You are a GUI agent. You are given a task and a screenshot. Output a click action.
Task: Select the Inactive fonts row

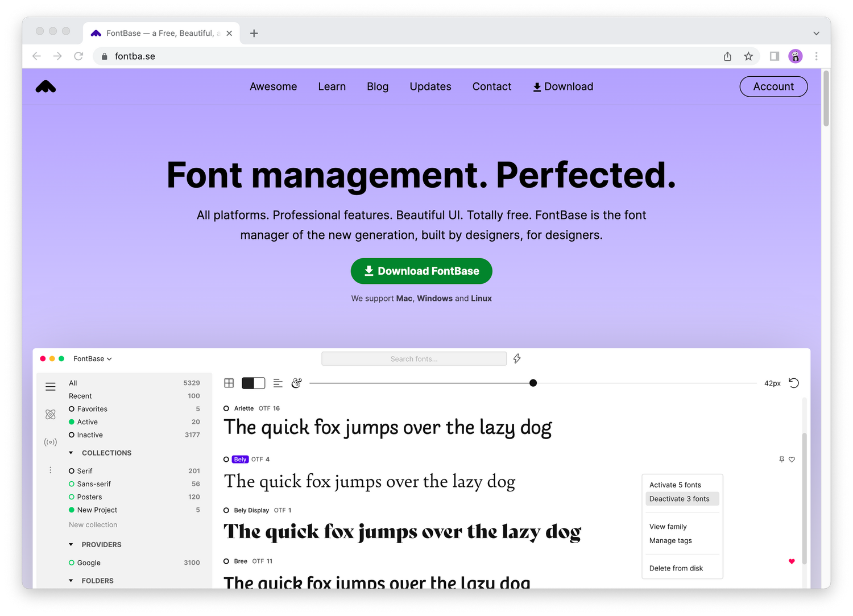pyautogui.click(x=134, y=435)
